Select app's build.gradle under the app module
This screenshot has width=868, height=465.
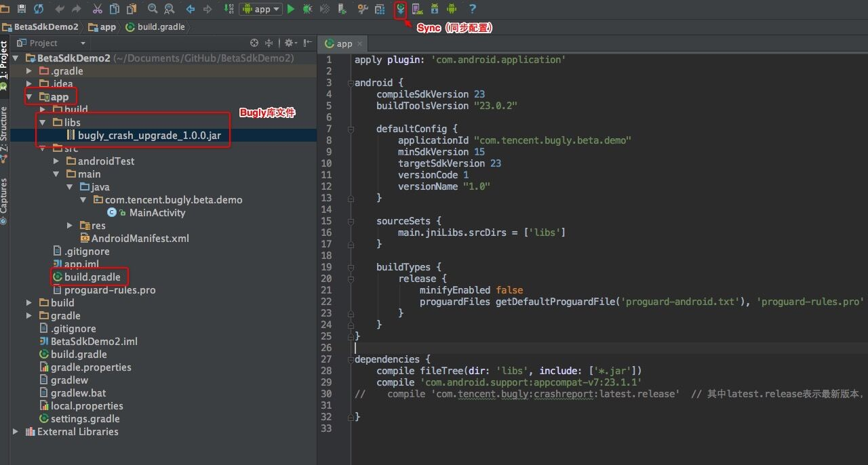(92, 277)
